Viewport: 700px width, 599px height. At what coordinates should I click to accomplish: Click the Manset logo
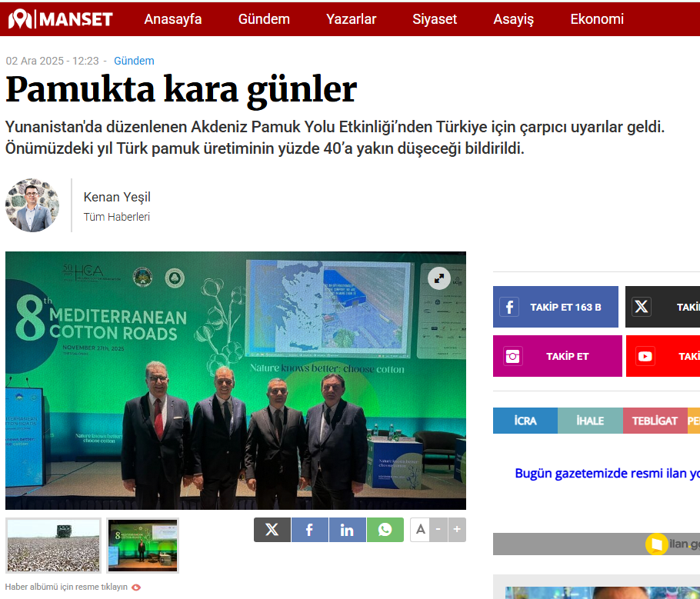tap(61, 19)
